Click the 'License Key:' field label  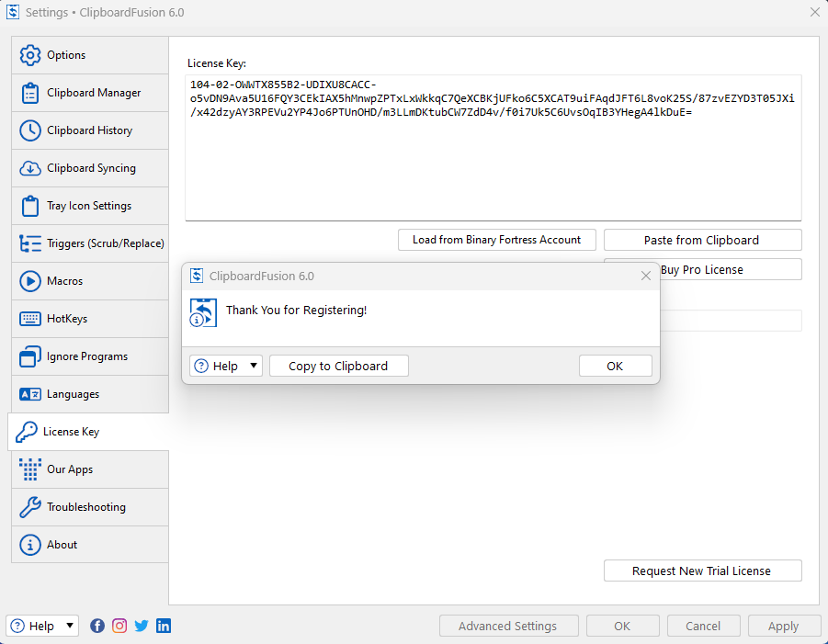(217, 63)
